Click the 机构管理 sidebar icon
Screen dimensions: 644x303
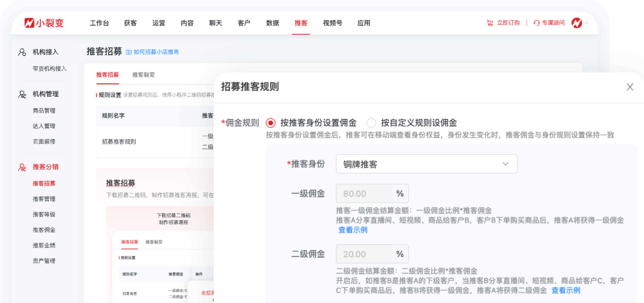click(22, 94)
